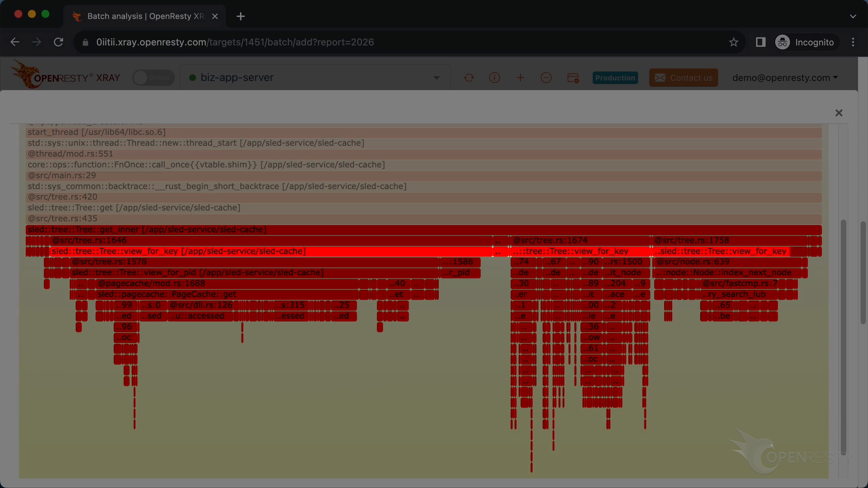This screenshot has height=488, width=868.
Task: Click the add target plus icon
Action: (520, 78)
